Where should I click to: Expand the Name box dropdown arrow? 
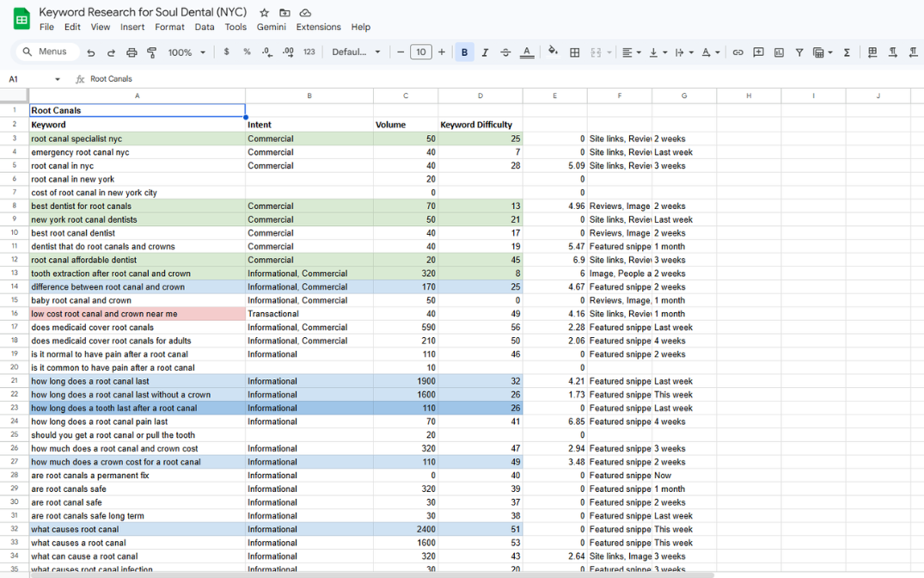click(58, 79)
